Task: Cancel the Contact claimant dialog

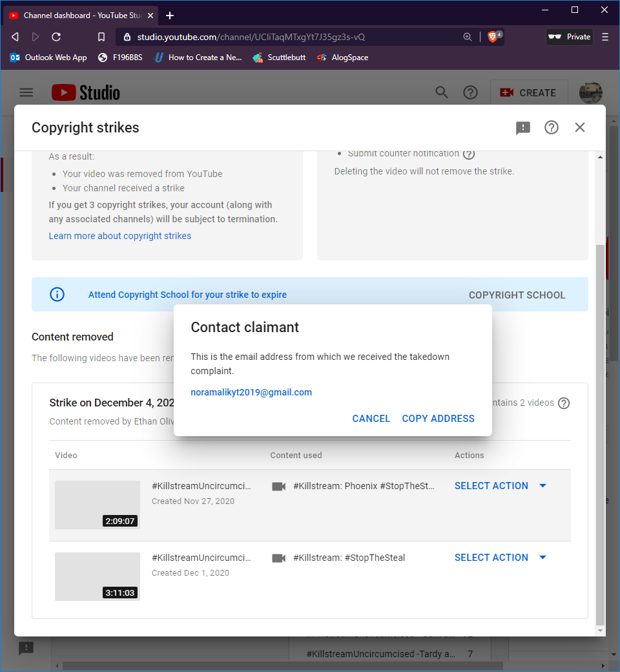Action: pyautogui.click(x=371, y=418)
